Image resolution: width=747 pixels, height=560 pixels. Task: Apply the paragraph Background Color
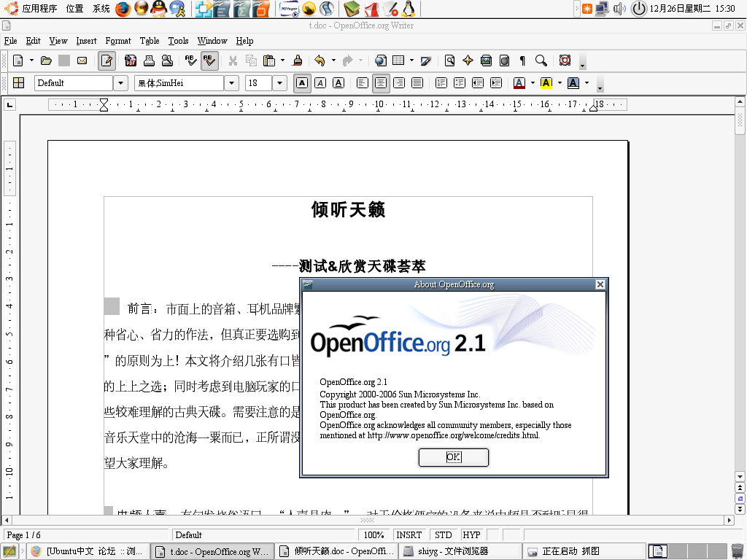573,83
